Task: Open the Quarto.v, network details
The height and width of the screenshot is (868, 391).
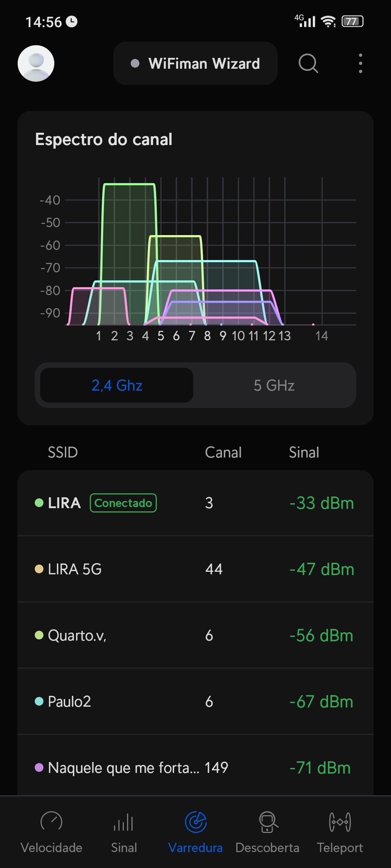Action: [x=195, y=635]
